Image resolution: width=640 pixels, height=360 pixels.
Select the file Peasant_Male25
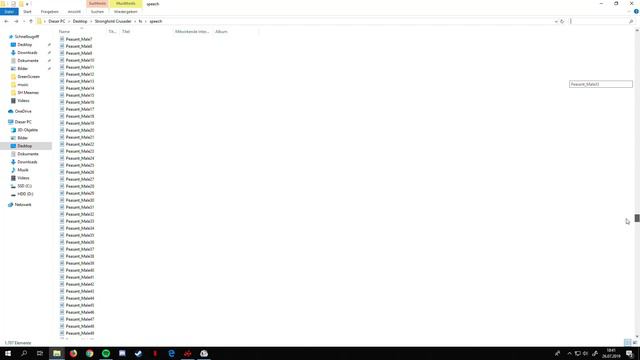click(80, 165)
